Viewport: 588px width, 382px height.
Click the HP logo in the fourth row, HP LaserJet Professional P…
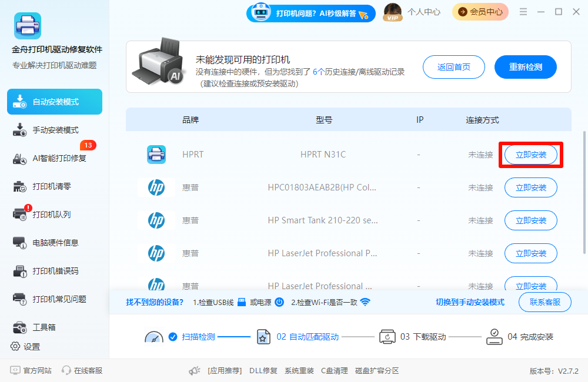coord(156,253)
